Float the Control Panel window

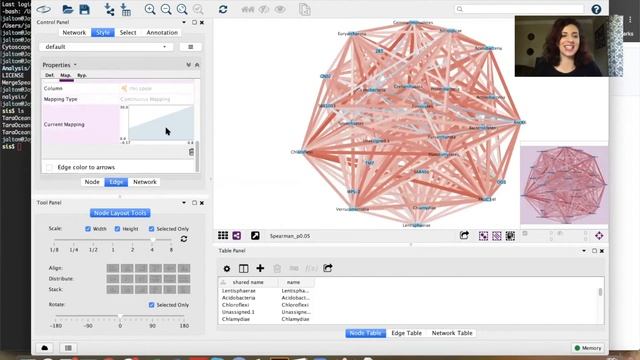pos(194,22)
